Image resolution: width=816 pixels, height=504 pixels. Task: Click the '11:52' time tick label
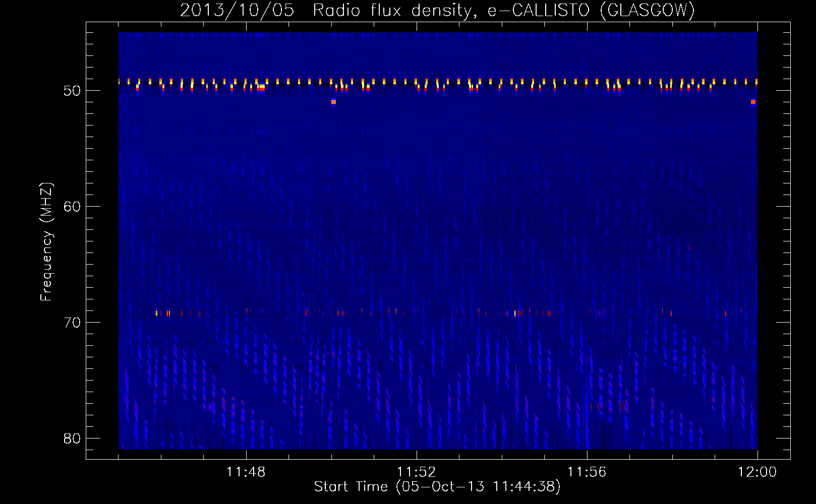coord(417,472)
